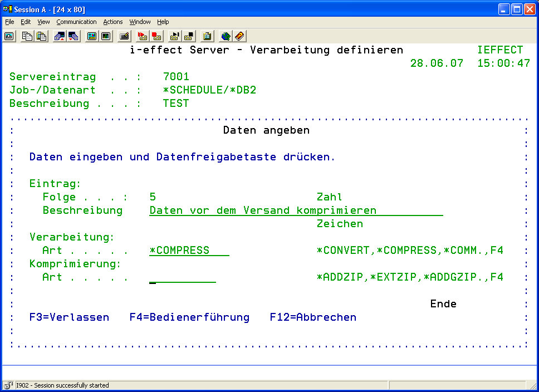Image resolution: width=539 pixels, height=392 pixels.
Task: Open the File menu
Action: click(x=9, y=22)
